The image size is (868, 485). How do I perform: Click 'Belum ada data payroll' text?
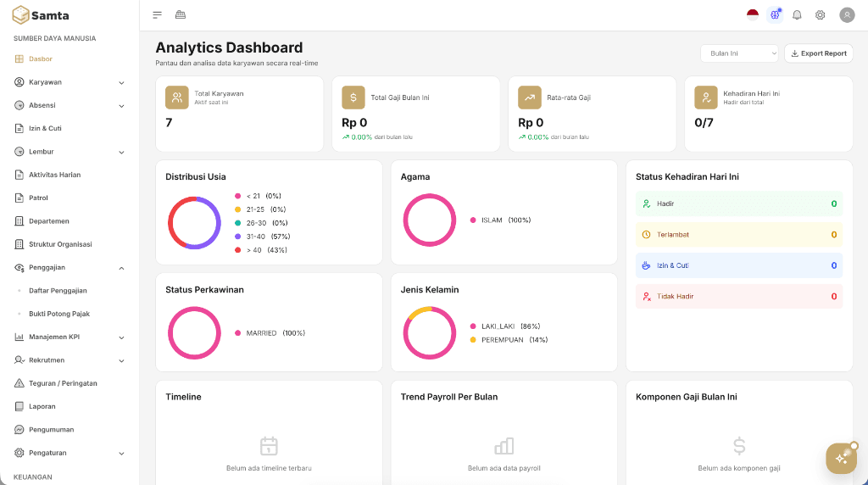click(x=504, y=468)
